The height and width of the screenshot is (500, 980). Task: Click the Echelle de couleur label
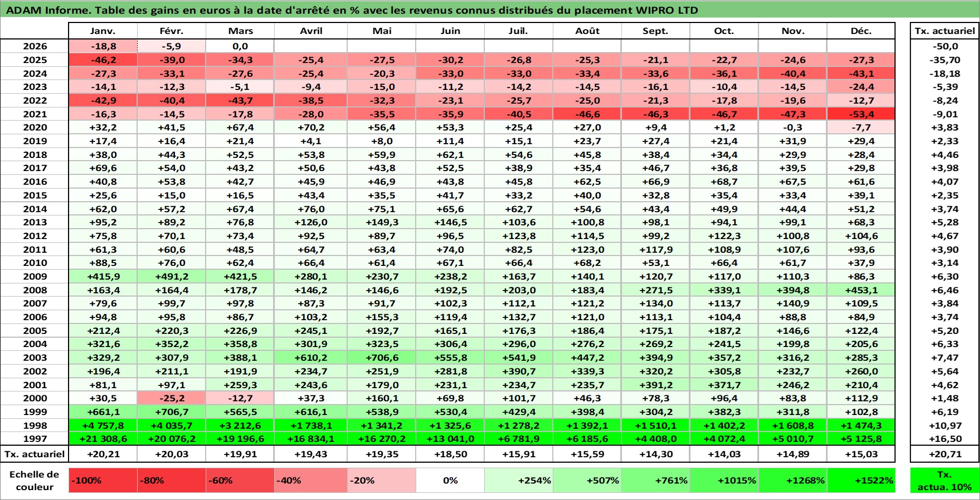click(35, 480)
